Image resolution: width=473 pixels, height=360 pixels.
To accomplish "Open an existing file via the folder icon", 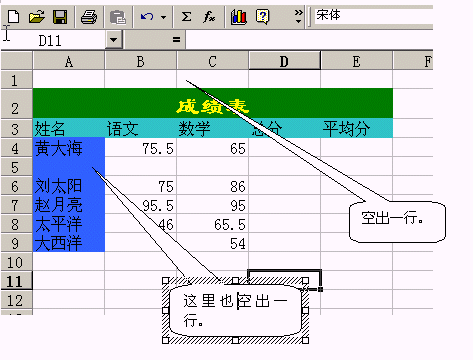I will (x=37, y=17).
